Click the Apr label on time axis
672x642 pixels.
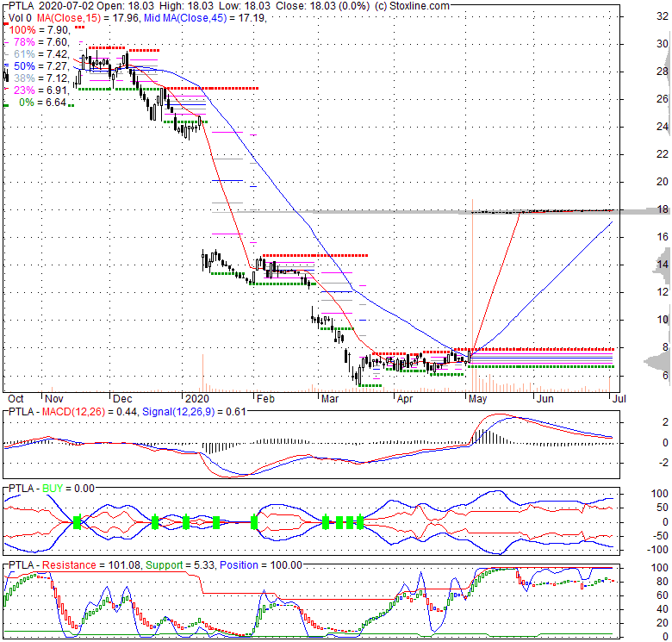click(405, 399)
